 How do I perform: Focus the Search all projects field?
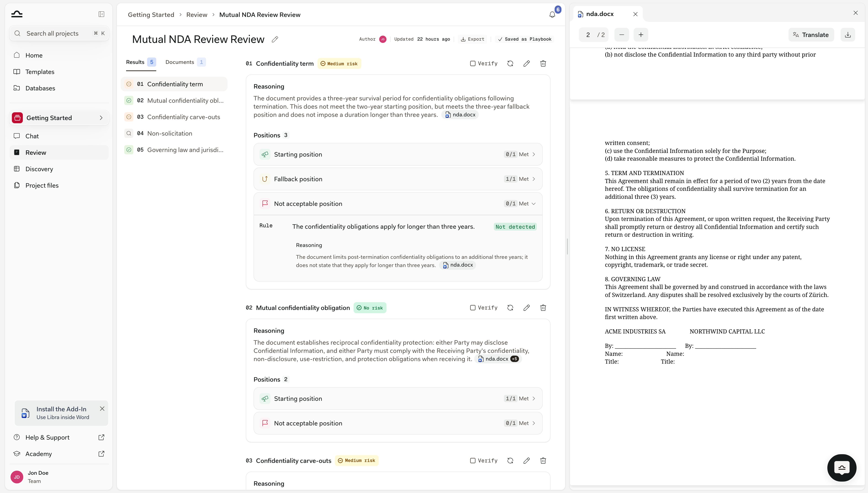[59, 34]
